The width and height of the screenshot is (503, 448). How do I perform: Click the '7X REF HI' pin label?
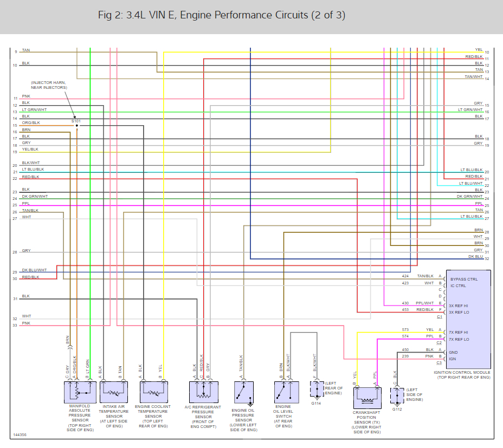click(x=459, y=333)
